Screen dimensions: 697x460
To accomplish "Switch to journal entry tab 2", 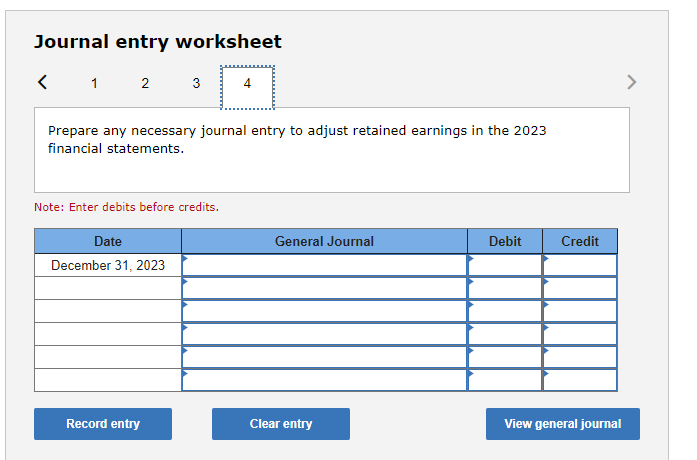I will click(x=145, y=83).
